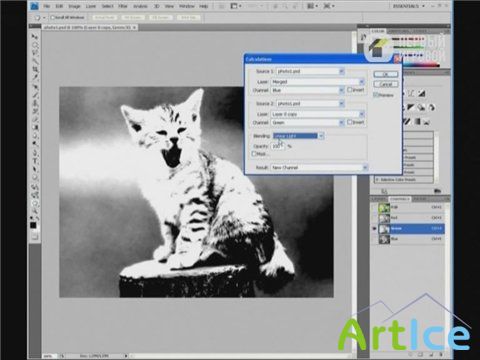Select the Spot Healing Brush tool

click(x=35, y=87)
